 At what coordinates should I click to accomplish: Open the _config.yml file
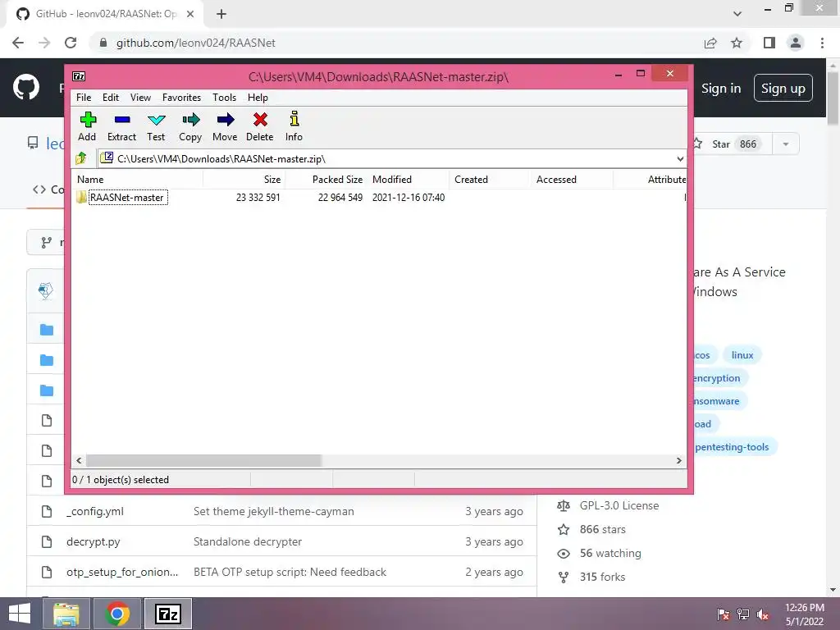[95, 512]
